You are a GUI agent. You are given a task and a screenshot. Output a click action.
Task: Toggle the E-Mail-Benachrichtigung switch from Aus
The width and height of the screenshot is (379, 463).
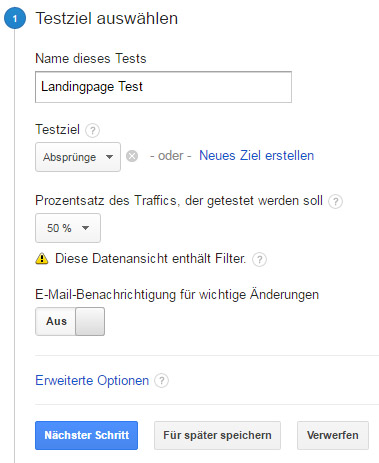(x=70, y=321)
